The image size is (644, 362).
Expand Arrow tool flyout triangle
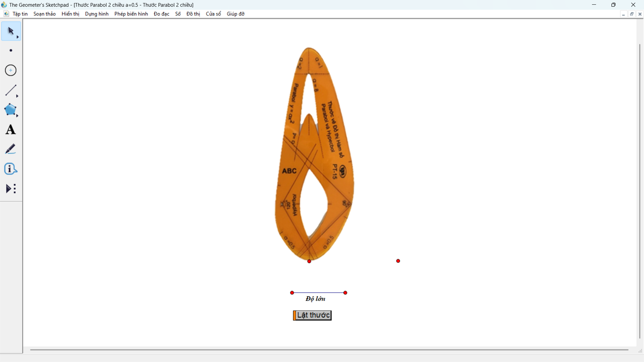tap(18, 37)
